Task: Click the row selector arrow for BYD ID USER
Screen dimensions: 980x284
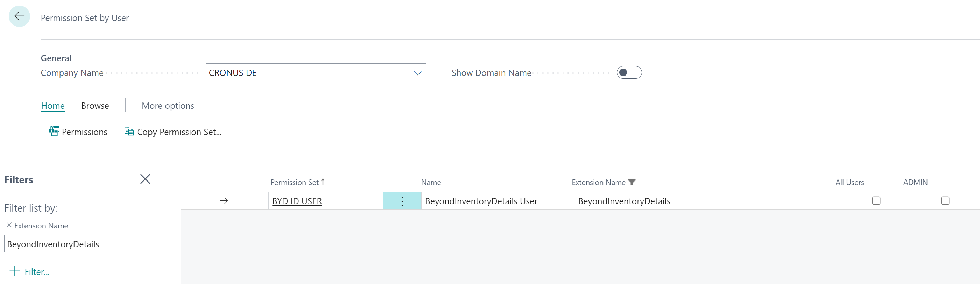Action: coord(224,201)
